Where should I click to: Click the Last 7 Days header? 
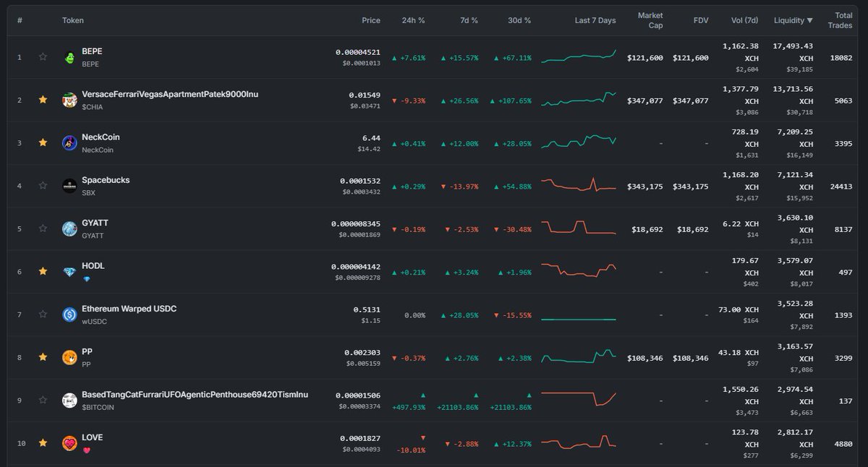point(595,20)
